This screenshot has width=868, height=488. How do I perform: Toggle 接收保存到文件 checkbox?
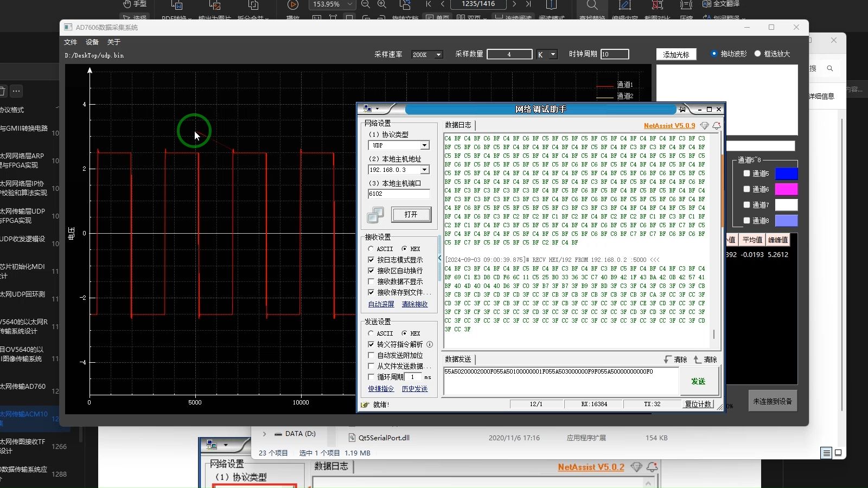[371, 292]
